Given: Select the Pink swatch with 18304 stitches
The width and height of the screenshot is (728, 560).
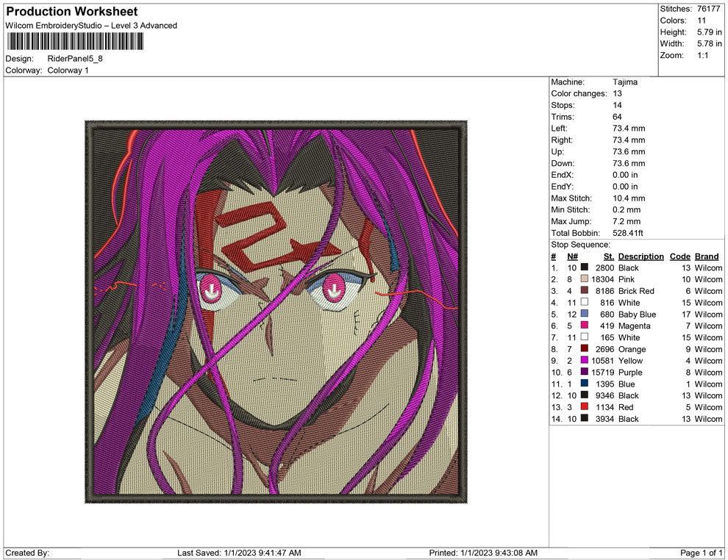Looking at the screenshot, I should point(585,279).
